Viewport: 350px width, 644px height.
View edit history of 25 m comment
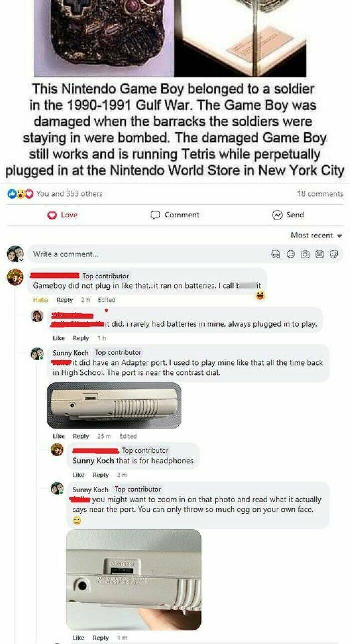(128, 436)
